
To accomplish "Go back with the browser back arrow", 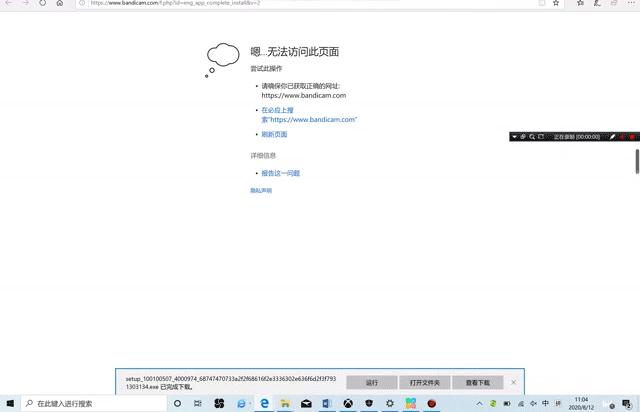I will (x=8, y=3).
